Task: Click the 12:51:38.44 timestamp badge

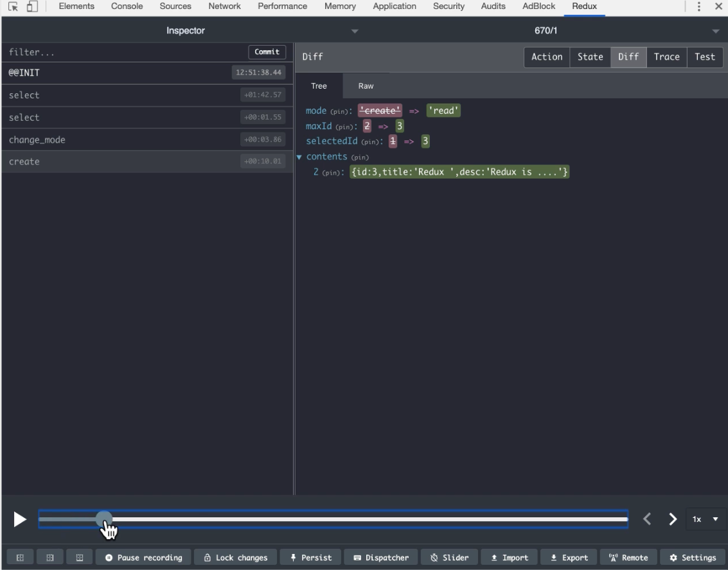Action: pyautogui.click(x=258, y=73)
